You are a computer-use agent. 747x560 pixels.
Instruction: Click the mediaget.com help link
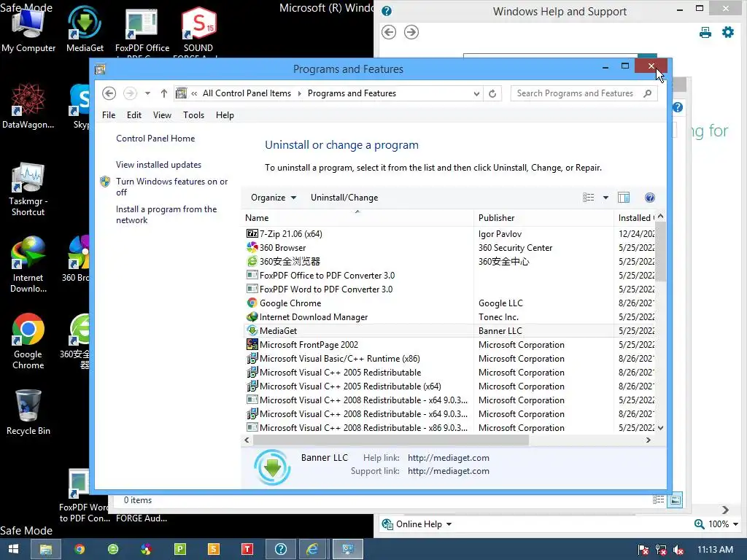(x=449, y=458)
